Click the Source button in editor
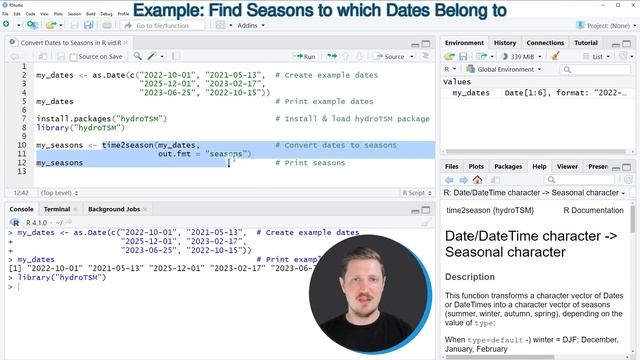This screenshot has width=640, height=360. click(x=390, y=56)
